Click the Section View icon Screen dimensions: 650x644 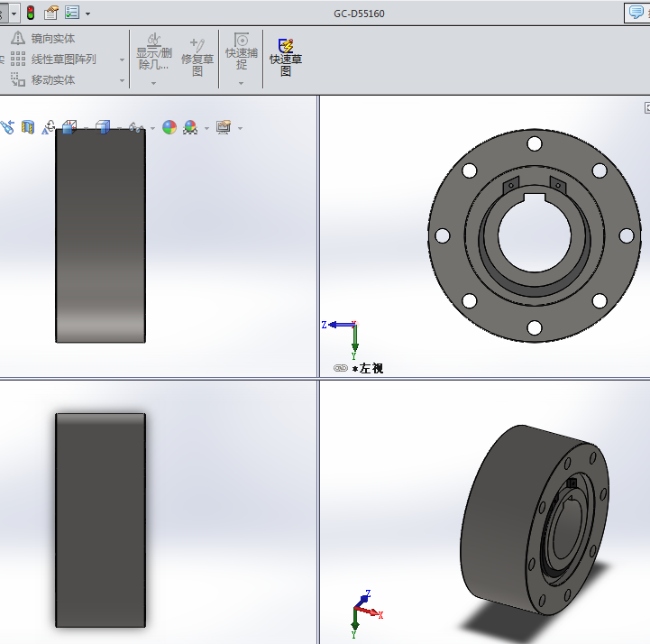[x=28, y=127]
